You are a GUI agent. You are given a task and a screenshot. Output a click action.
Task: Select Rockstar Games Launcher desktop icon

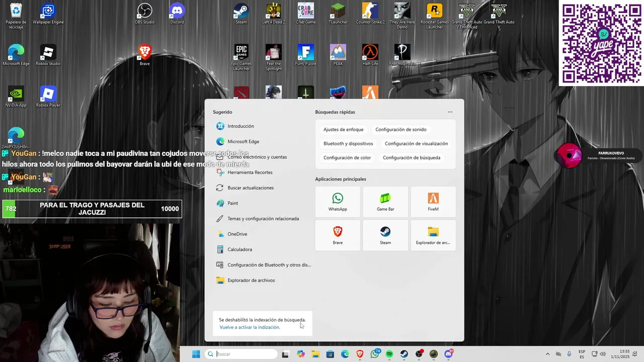pos(435,16)
